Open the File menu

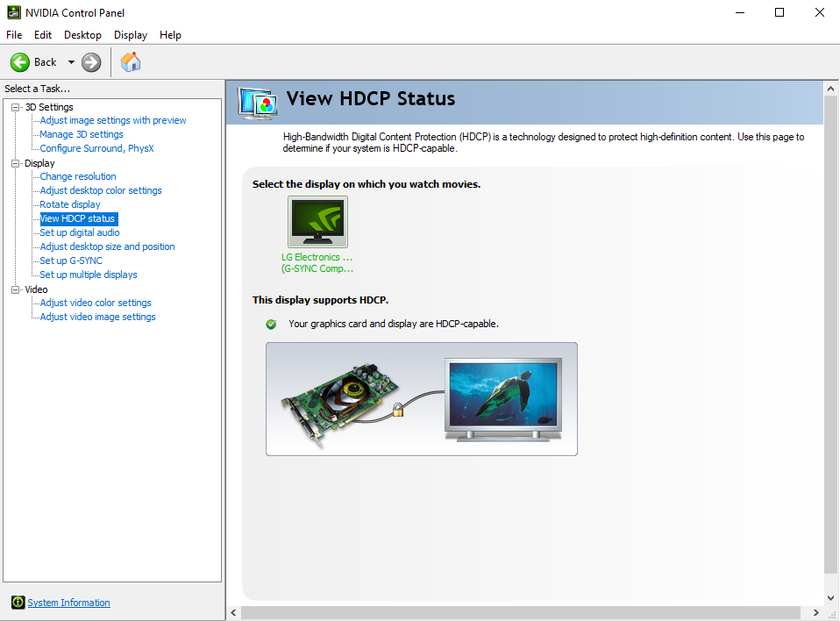tap(14, 35)
